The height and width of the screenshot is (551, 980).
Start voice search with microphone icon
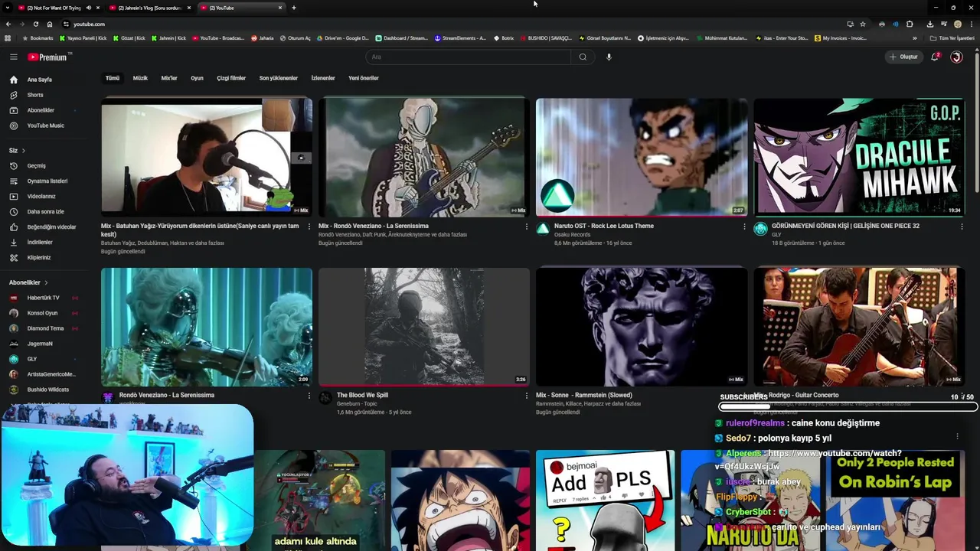609,57
